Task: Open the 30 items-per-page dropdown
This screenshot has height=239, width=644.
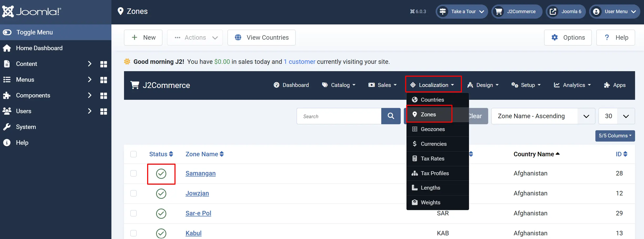Action: [x=617, y=116]
